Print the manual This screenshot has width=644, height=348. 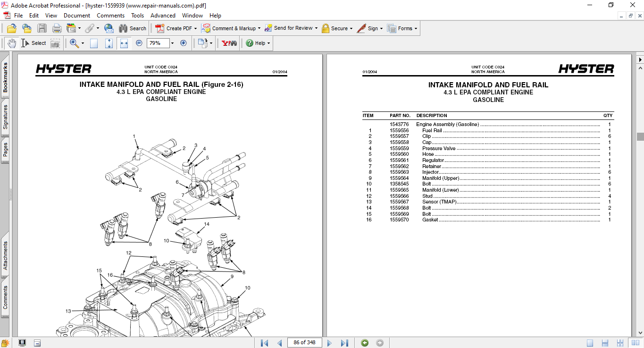[x=57, y=28]
